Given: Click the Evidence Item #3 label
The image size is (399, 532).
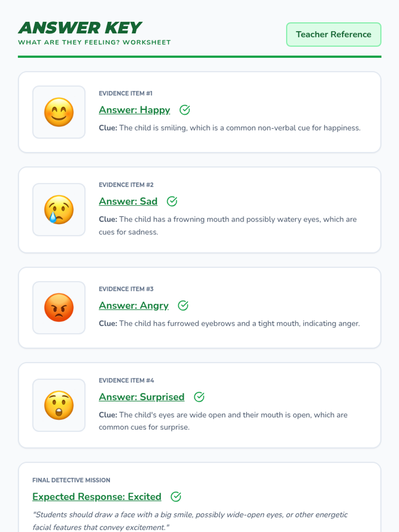Looking at the screenshot, I should point(126,289).
